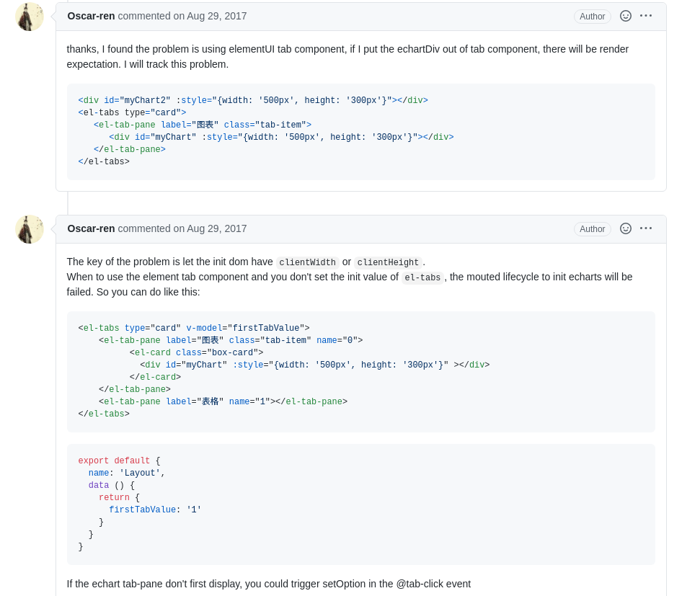
Task: Click the inline code clientWidth
Action: (x=307, y=263)
